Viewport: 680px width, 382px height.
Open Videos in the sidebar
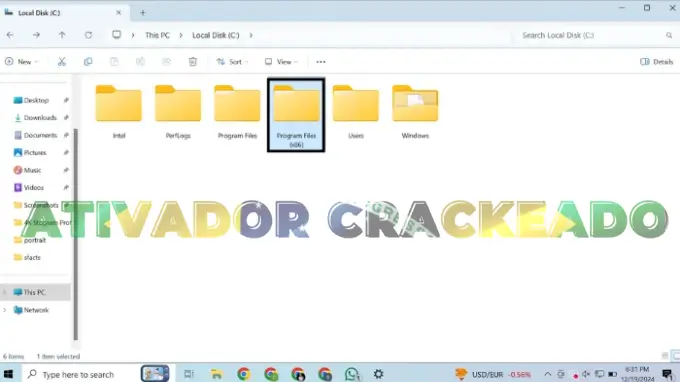33,187
